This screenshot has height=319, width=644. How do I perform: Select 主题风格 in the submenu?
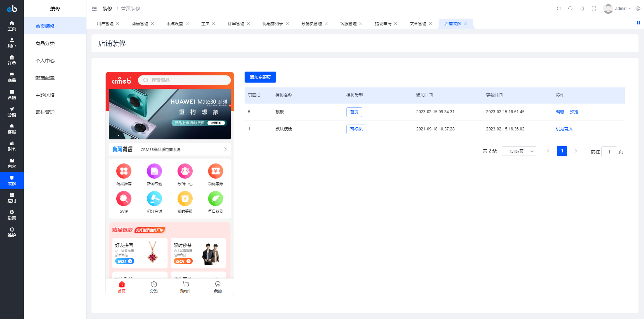tap(55, 95)
